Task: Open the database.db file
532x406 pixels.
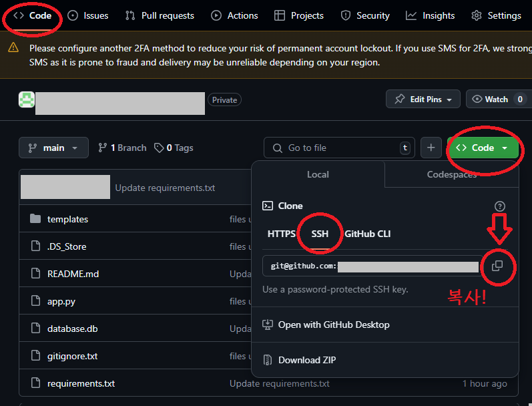Action: coord(72,329)
